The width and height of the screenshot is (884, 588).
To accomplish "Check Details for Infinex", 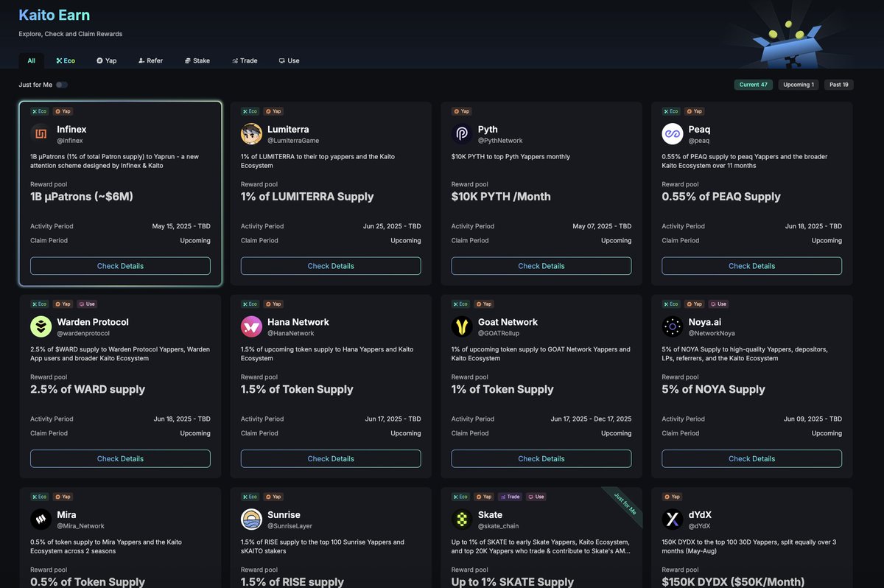I will pyautogui.click(x=120, y=266).
